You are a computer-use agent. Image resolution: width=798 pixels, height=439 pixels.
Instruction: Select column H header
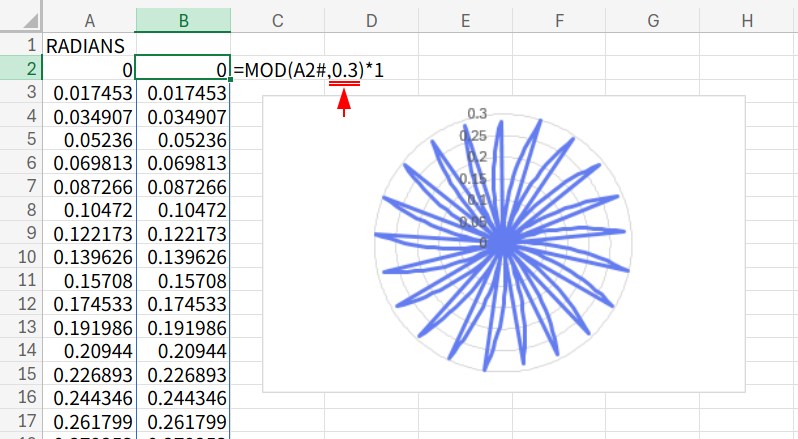[747, 21]
